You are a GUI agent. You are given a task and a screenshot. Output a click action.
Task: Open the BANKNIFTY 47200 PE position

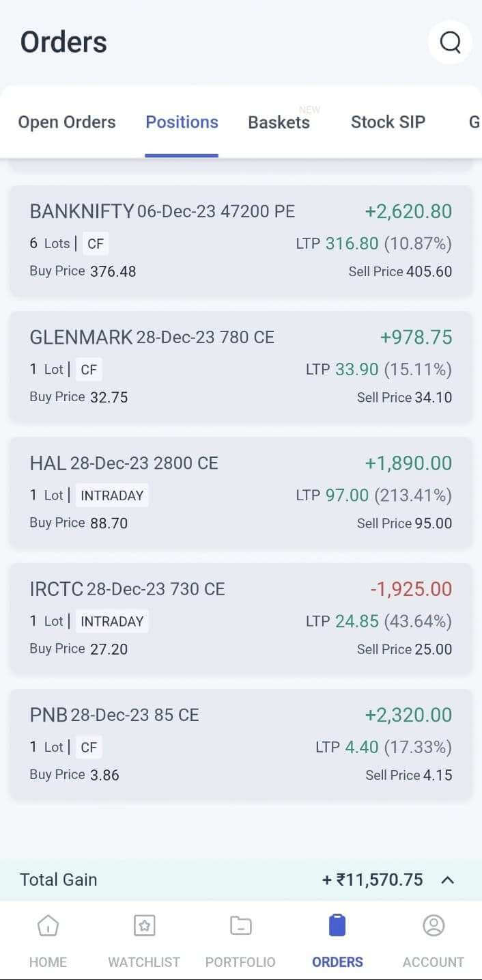coord(240,241)
